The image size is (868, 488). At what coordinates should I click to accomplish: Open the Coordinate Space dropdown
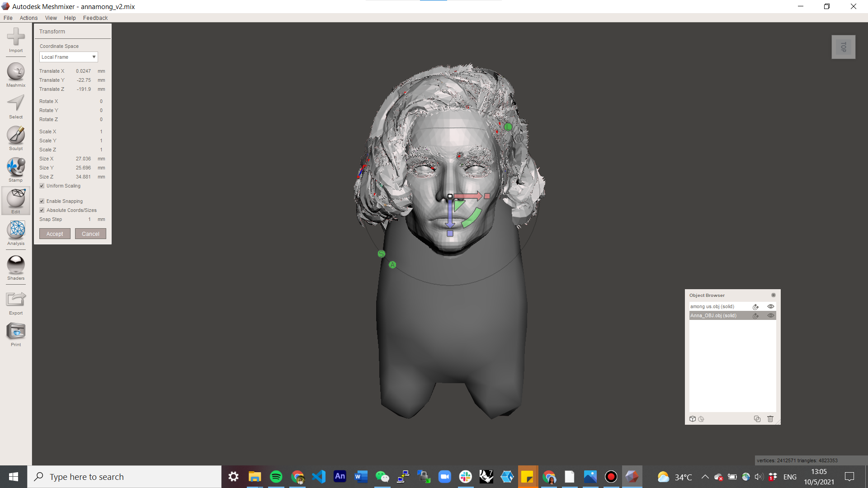coord(68,57)
